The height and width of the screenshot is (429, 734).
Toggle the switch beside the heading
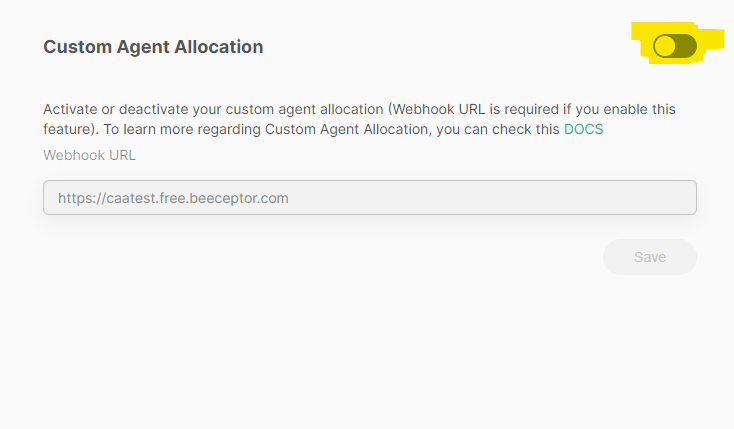click(674, 46)
